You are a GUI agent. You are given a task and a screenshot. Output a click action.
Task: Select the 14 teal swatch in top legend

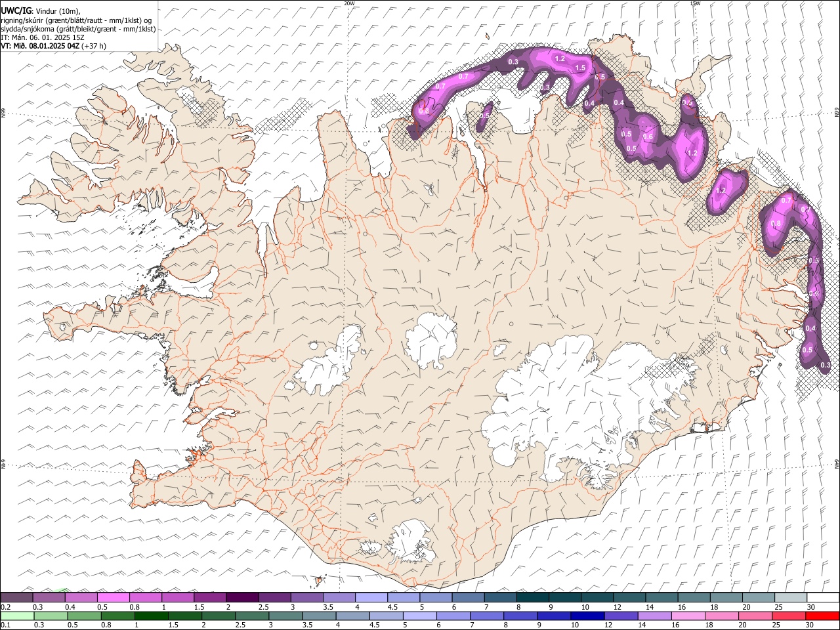pos(661,597)
